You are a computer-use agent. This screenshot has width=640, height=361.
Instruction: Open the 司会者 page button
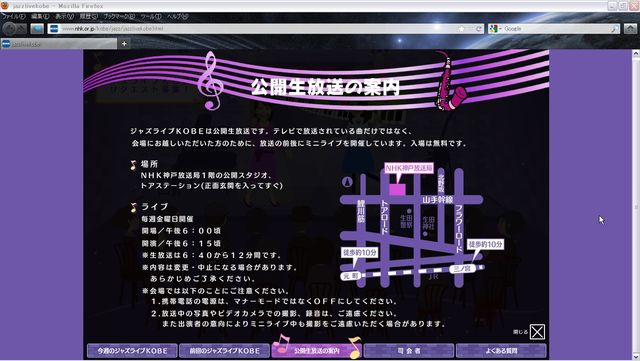[x=409, y=351]
